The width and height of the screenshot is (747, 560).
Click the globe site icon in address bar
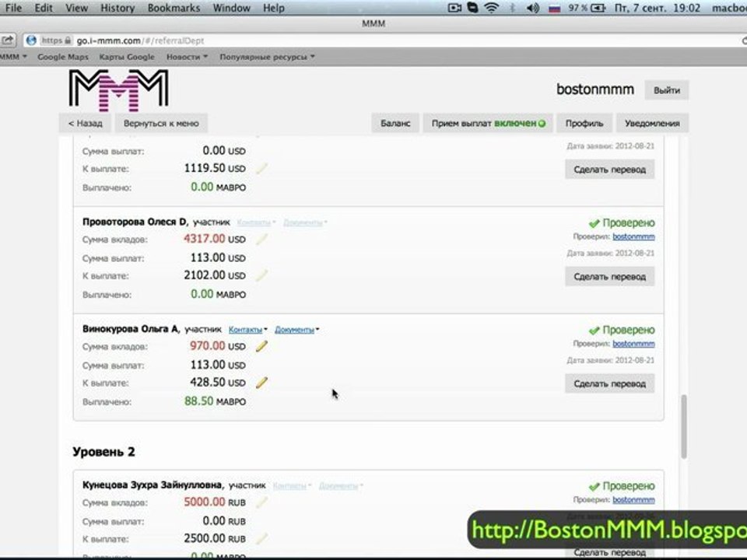tap(31, 40)
